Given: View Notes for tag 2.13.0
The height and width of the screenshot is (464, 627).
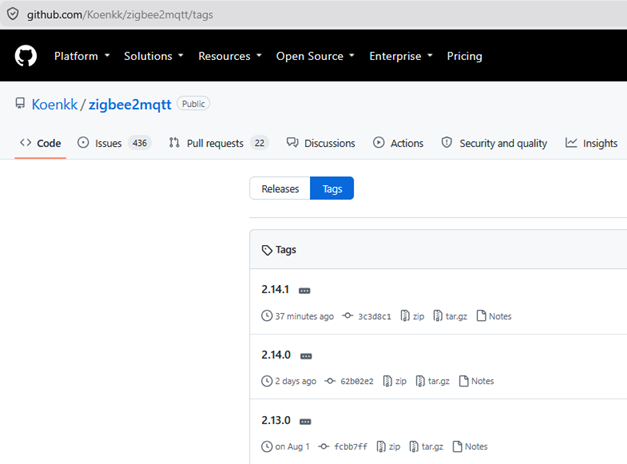Looking at the screenshot, I should (470, 447).
